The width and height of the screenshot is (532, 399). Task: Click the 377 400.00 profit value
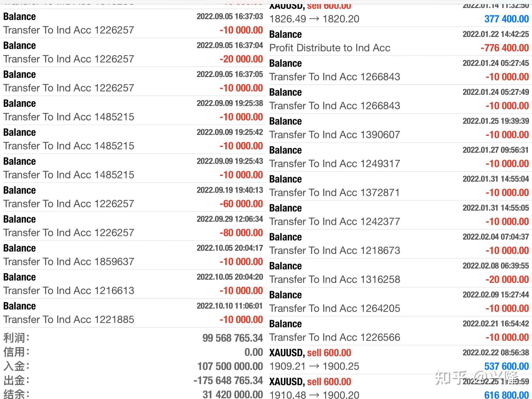506,19
